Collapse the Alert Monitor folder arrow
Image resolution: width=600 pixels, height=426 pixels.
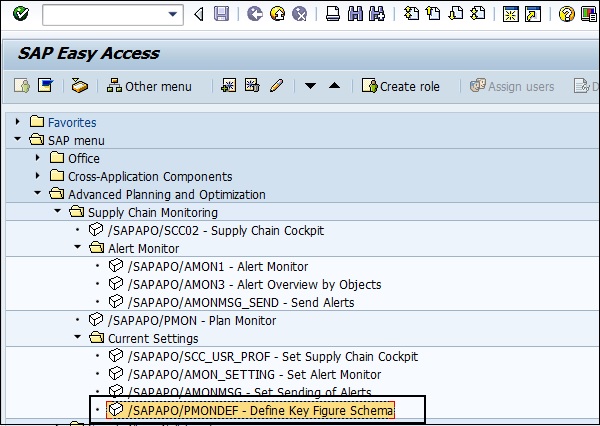pos(78,247)
